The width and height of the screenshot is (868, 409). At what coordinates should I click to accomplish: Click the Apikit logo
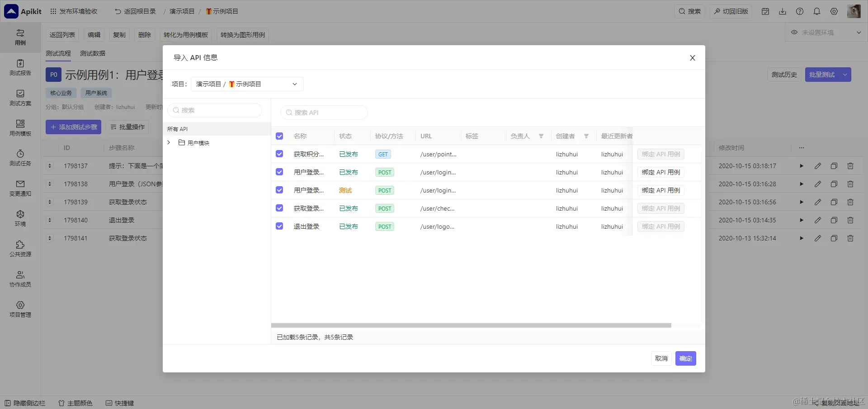(x=23, y=11)
